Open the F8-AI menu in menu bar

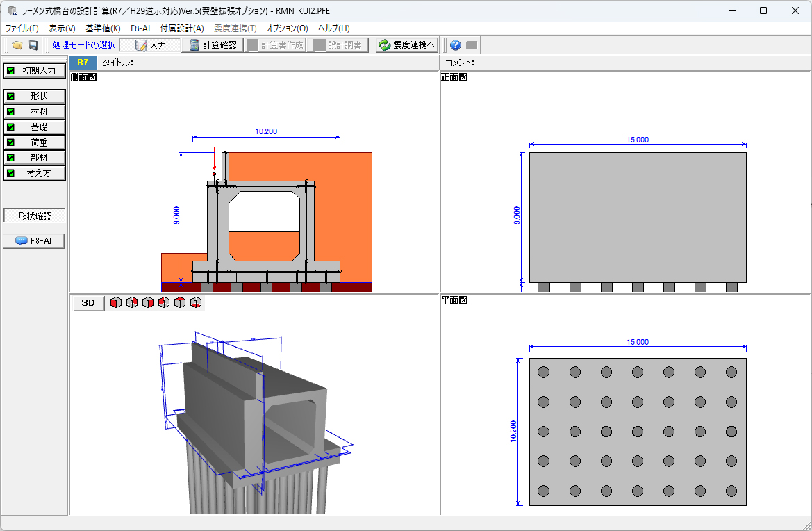tap(140, 28)
